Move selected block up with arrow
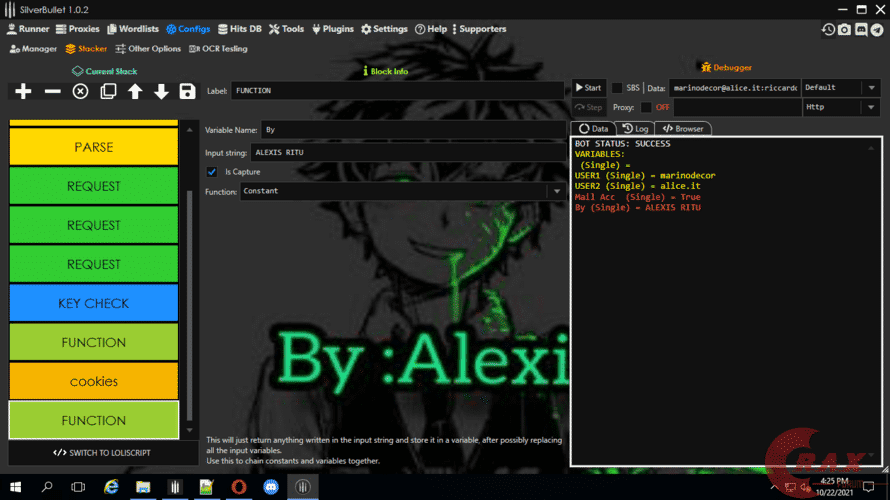Image resolution: width=890 pixels, height=500 pixels. click(x=135, y=91)
